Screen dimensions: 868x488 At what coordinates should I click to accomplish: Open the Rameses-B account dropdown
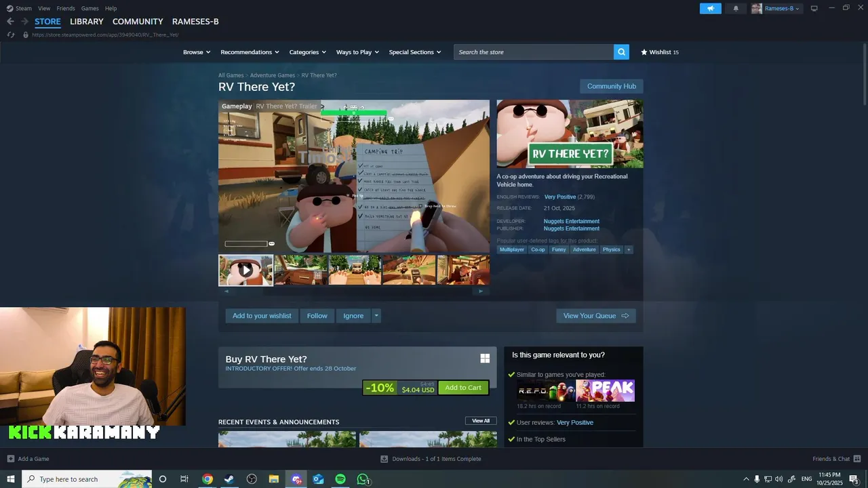(x=776, y=8)
